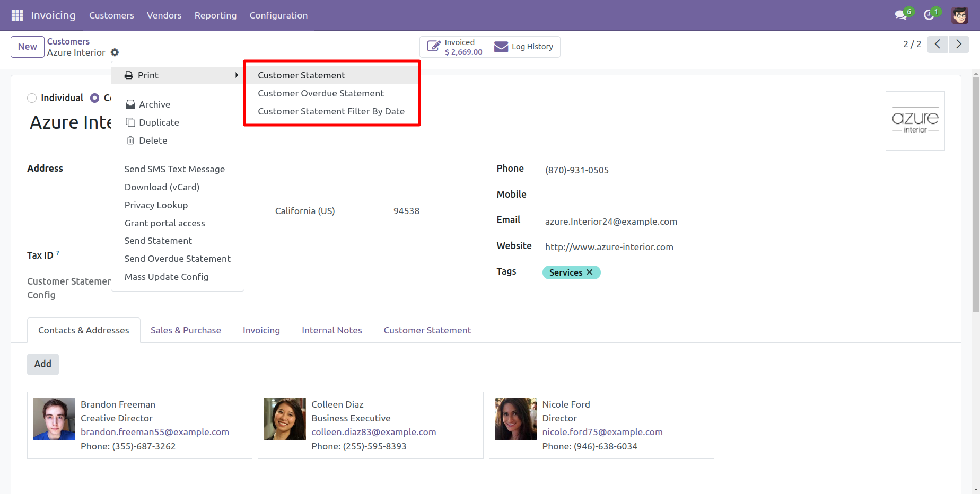Select Send SMS Text Message action
This screenshot has width=980, height=494.
click(178, 169)
